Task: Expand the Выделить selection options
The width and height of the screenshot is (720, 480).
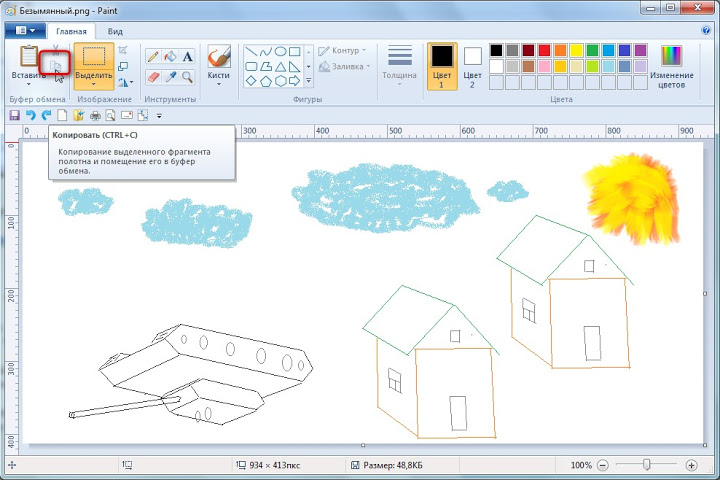Action: [93, 86]
